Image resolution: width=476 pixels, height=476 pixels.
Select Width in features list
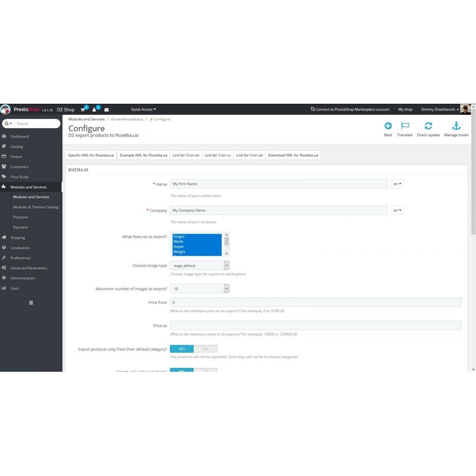[x=197, y=242]
